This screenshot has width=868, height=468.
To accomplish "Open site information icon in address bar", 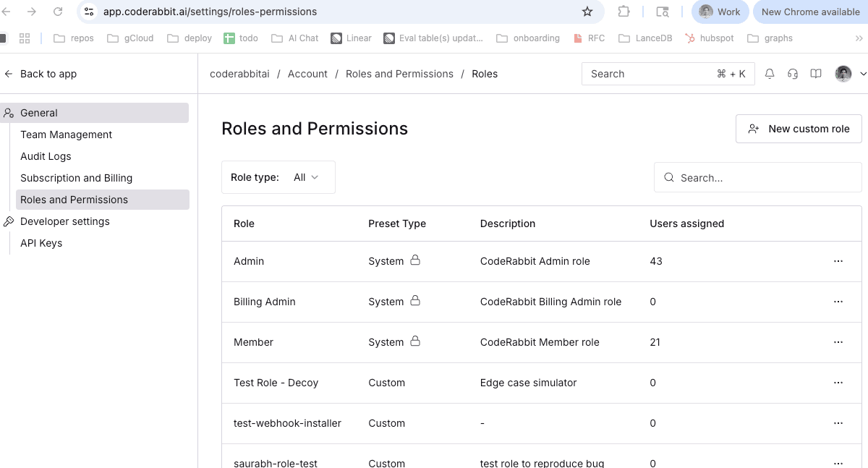I will point(89,12).
